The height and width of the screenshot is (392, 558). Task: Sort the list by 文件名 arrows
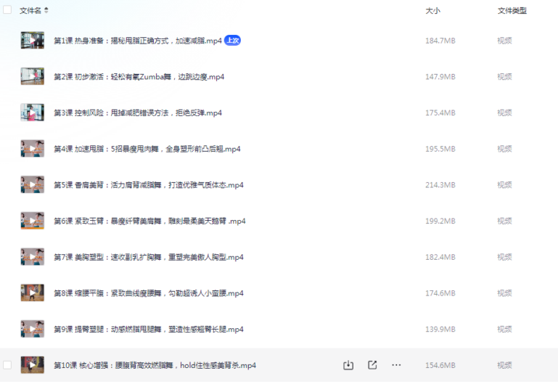click(46, 10)
